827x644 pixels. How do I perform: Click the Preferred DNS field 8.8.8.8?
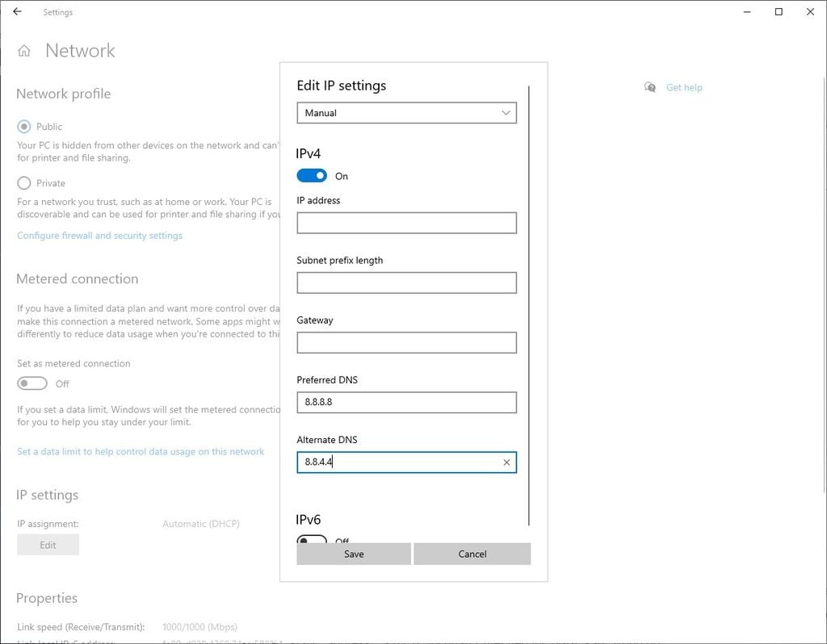tap(407, 402)
